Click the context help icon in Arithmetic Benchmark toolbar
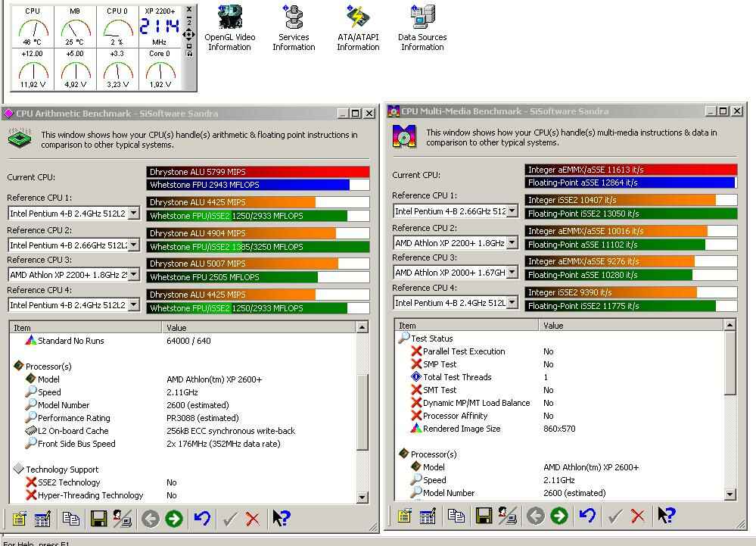The width and height of the screenshot is (756, 546). pyautogui.click(x=281, y=518)
